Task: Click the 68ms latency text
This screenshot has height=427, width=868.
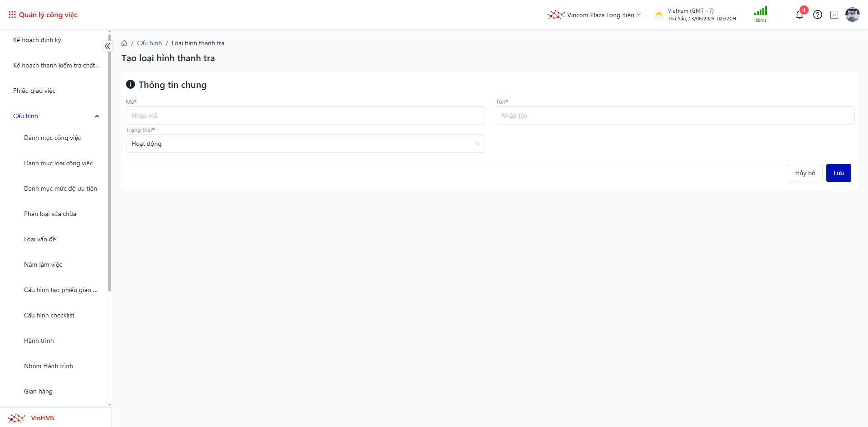Action: [761, 20]
